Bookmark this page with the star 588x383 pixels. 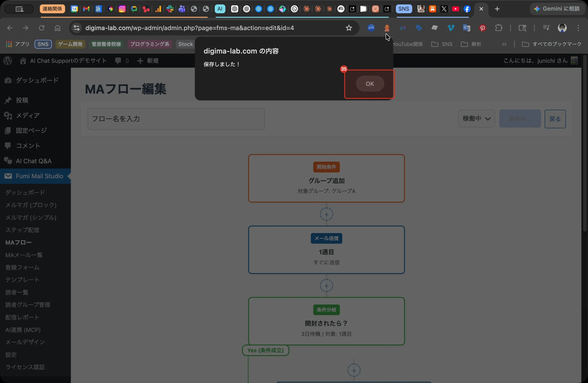[x=349, y=28]
